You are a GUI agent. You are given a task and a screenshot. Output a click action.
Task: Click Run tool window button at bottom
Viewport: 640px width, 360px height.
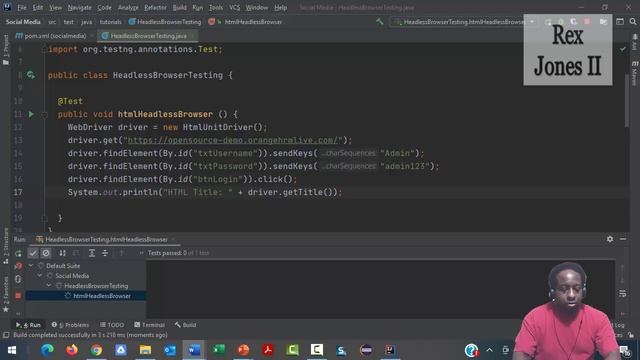point(29,325)
